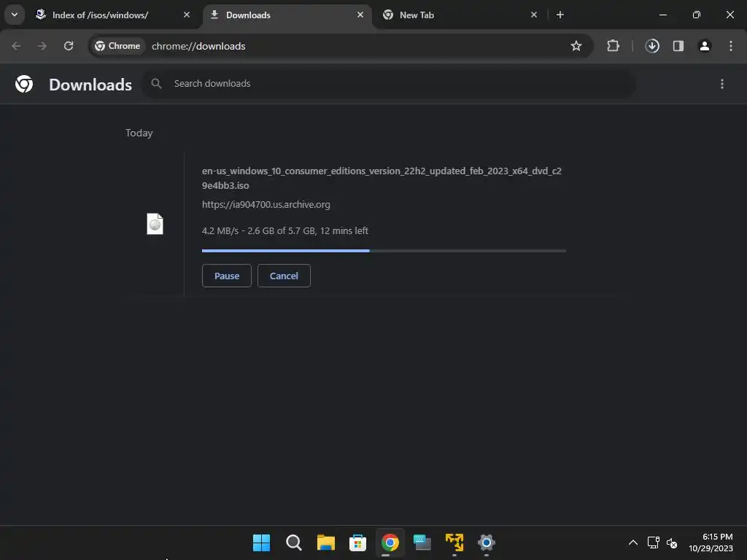Open the tab search dropdown arrow

click(15, 15)
